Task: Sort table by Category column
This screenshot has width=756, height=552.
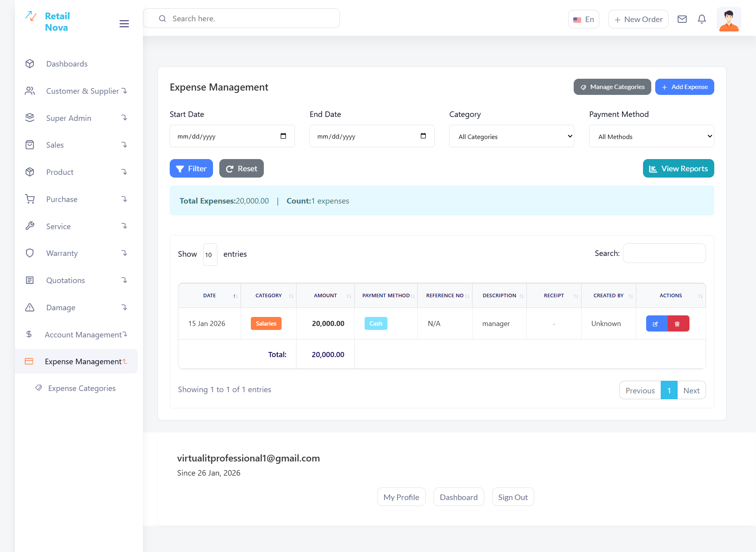Action: (x=269, y=296)
